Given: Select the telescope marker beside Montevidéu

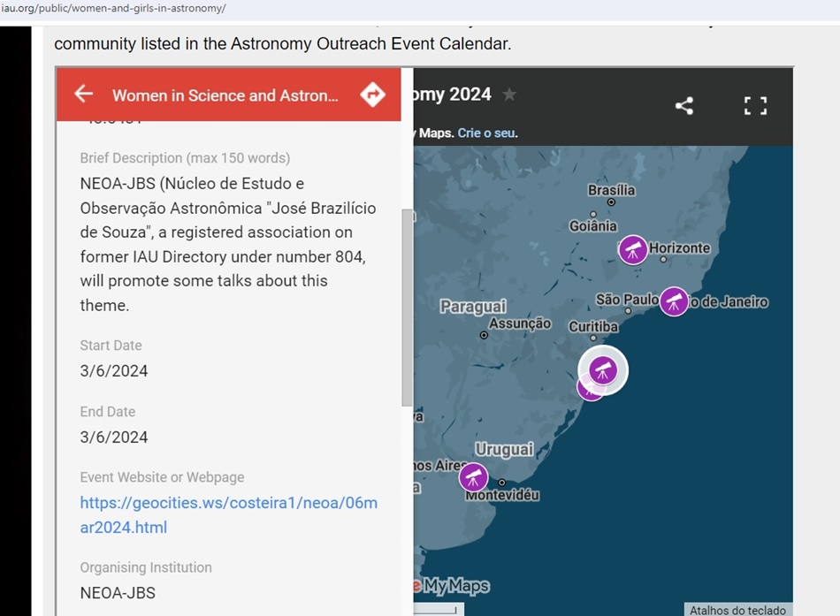Looking at the screenshot, I should pyautogui.click(x=473, y=477).
